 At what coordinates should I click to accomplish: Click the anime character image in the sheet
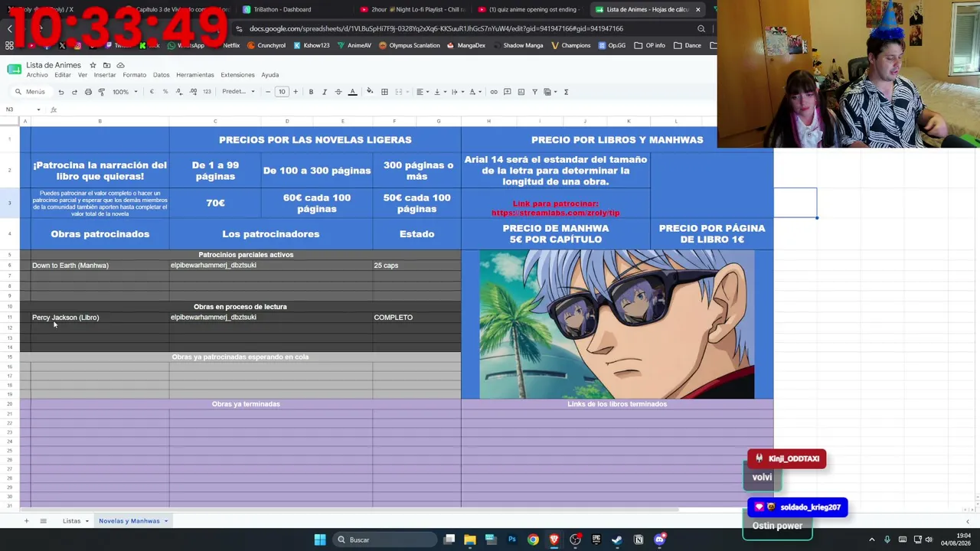[x=617, y=324]
